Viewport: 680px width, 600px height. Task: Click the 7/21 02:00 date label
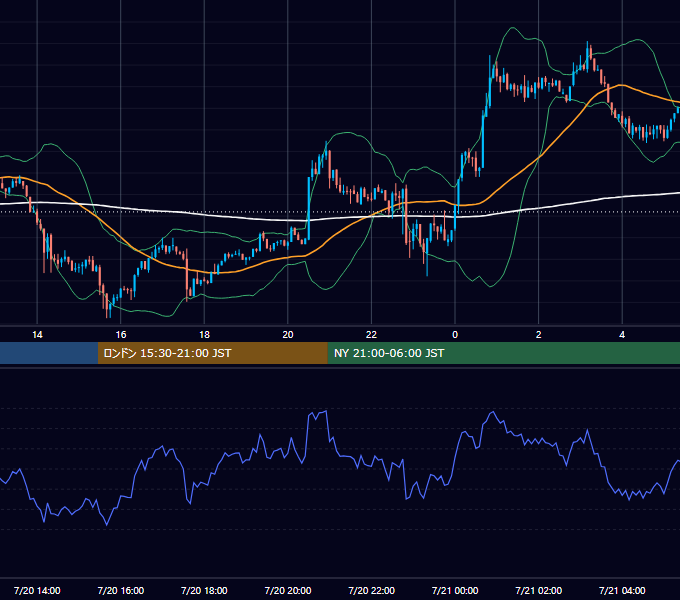pos(539,590)
